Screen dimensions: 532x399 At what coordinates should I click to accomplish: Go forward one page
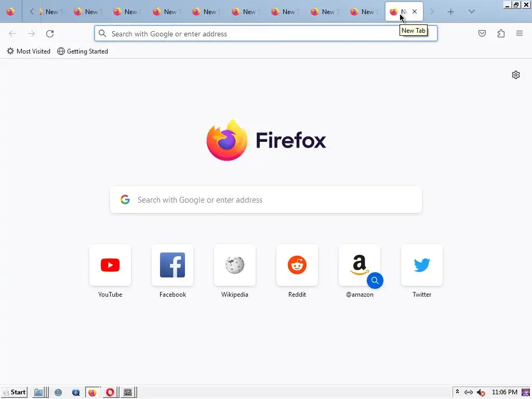point(31,34)
